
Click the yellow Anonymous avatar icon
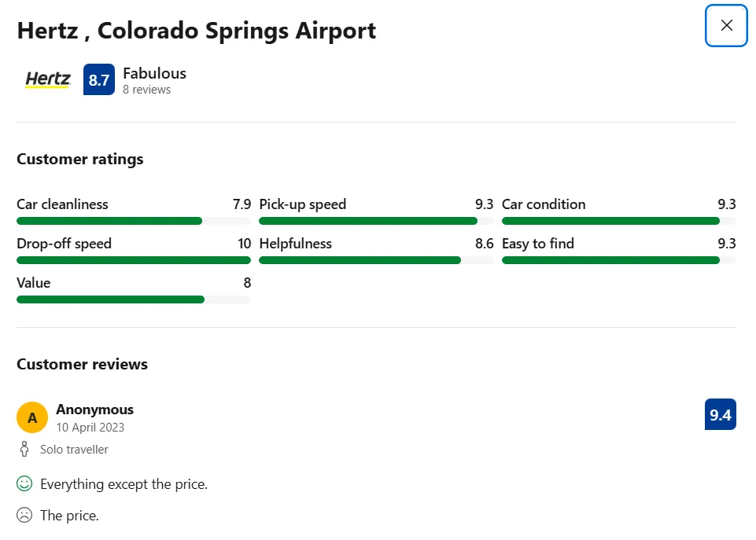pos(32,417)
